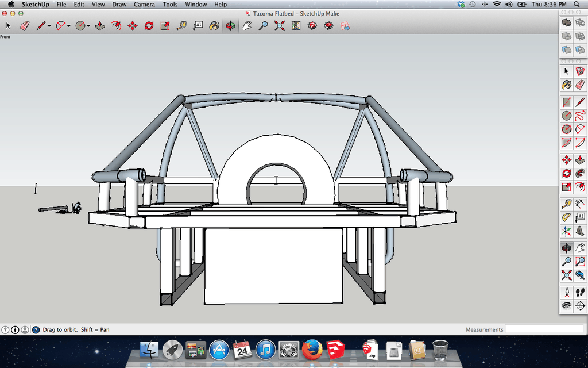Open the Camera menu
Screen dimensions: 588x368
(144, 5)
